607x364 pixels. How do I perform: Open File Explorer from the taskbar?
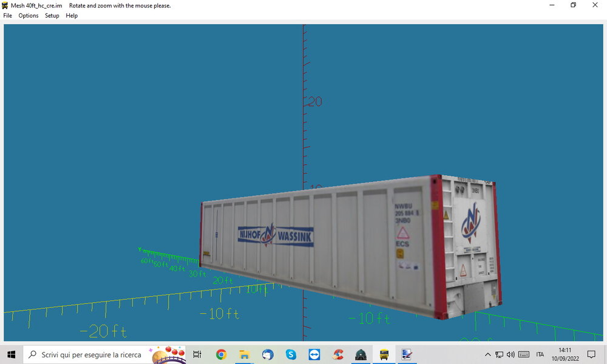click(x=244, y=354)
